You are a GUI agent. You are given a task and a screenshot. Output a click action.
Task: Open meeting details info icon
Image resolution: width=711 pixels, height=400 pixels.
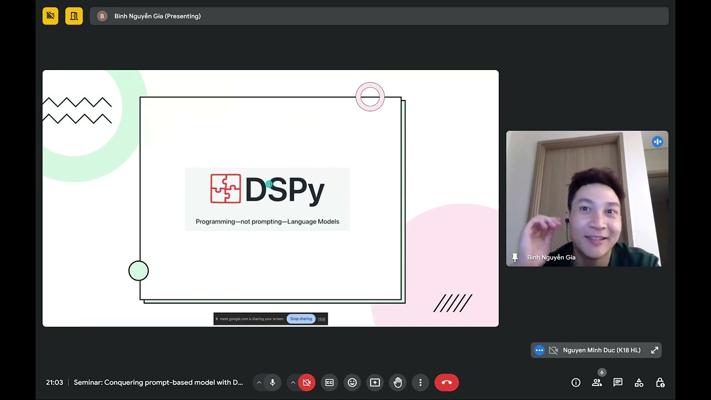[576, 382]
